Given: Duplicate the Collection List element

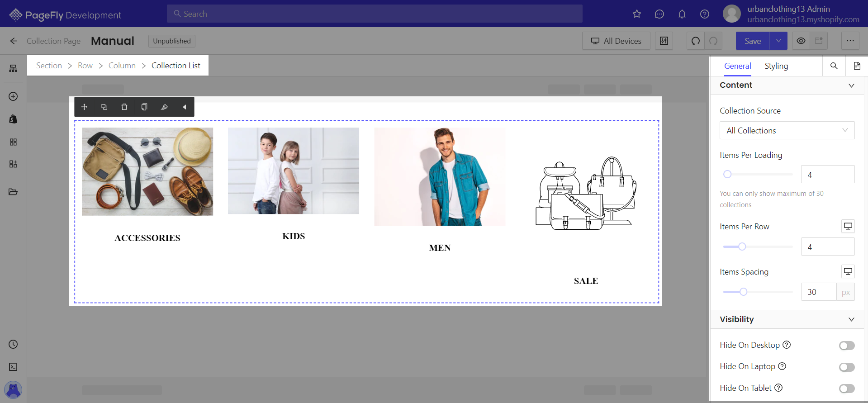Looking at the screenshot, I should tap(104, 107).
